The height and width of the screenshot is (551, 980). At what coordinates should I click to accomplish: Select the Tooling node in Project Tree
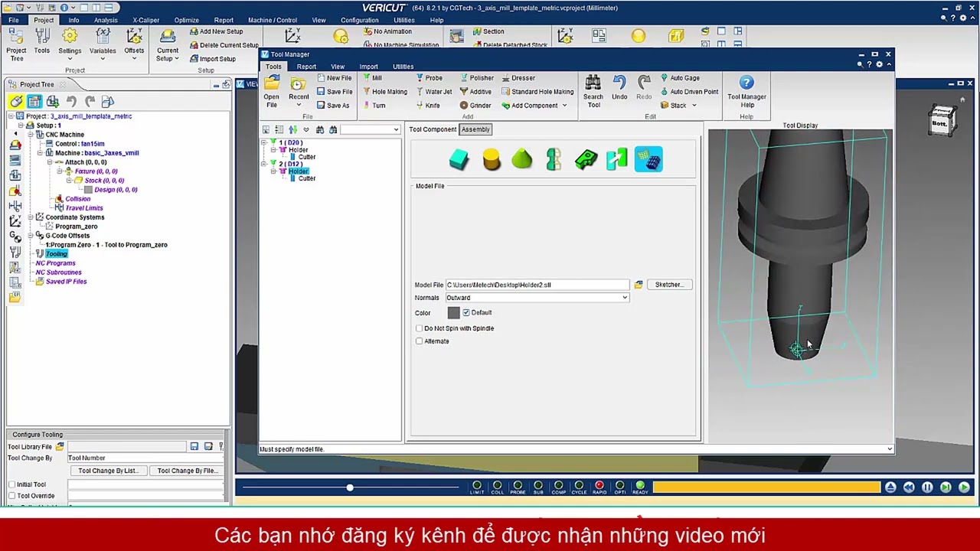pos(56,254)
